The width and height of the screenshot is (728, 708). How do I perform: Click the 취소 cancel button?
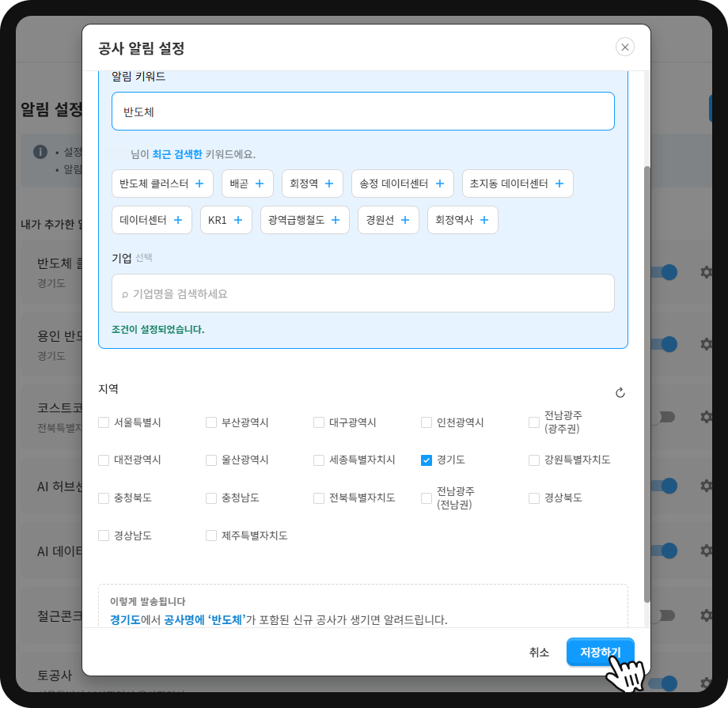tap(539, 653)
